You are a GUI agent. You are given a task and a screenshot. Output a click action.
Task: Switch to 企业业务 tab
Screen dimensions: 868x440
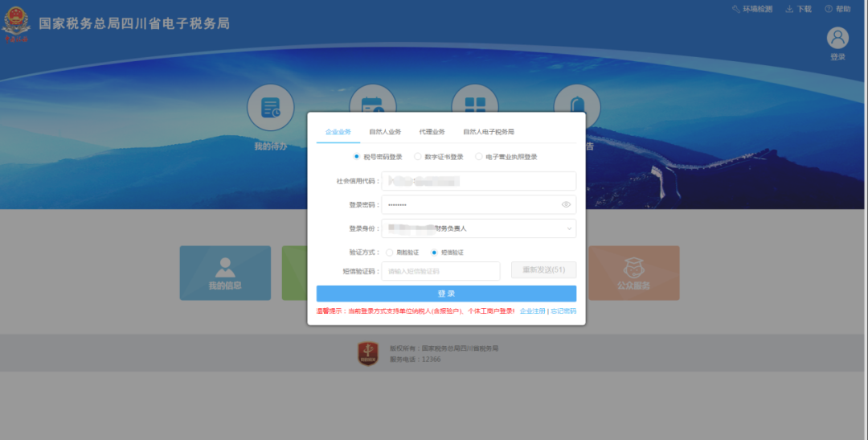338,132
